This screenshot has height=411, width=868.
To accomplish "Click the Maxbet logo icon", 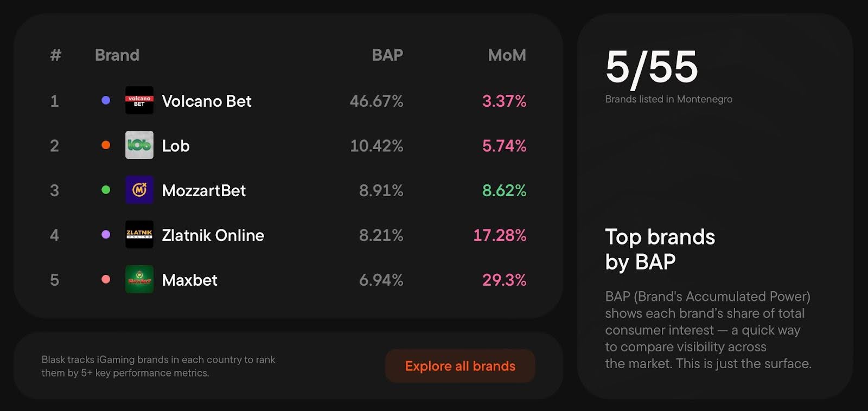I will click(x=139, y=279).
